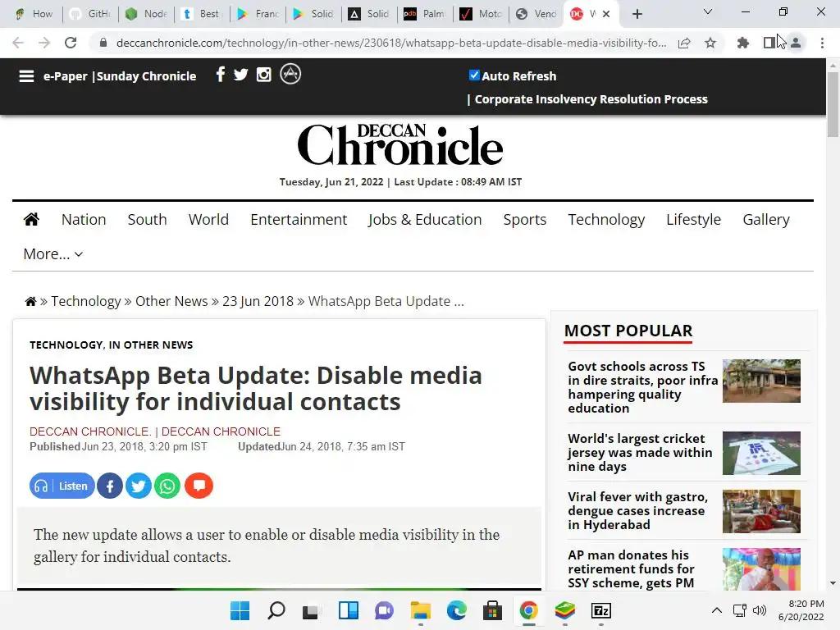Image resolution: width=840 pixels, height=630 pixels.
Task: Show hidden system tray icons
Action: click(717, 610)
